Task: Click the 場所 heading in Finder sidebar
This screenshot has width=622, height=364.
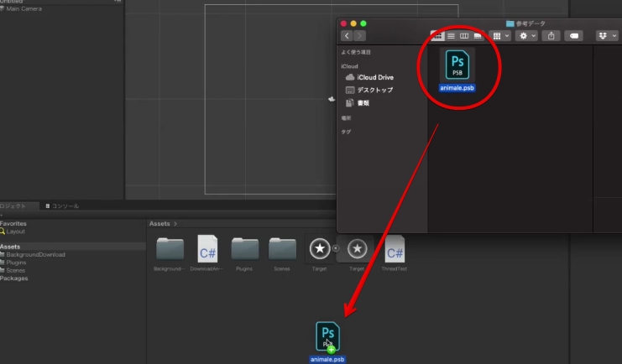Action: click(346, 118)
